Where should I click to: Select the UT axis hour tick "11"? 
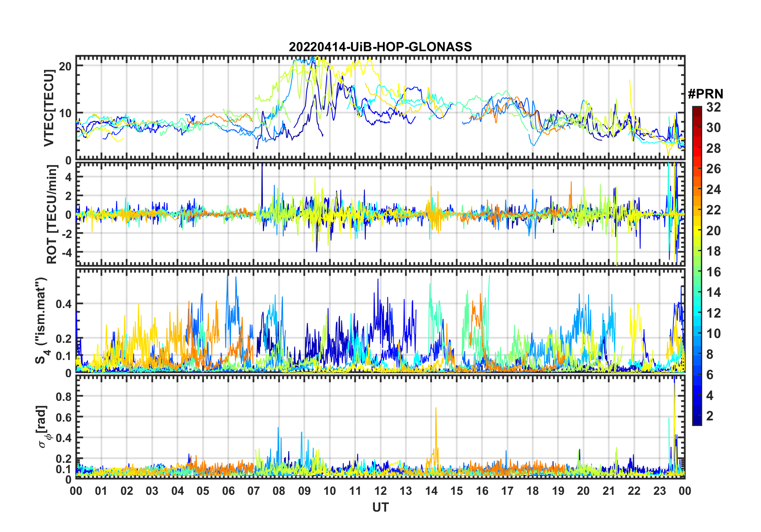point(355,491)
